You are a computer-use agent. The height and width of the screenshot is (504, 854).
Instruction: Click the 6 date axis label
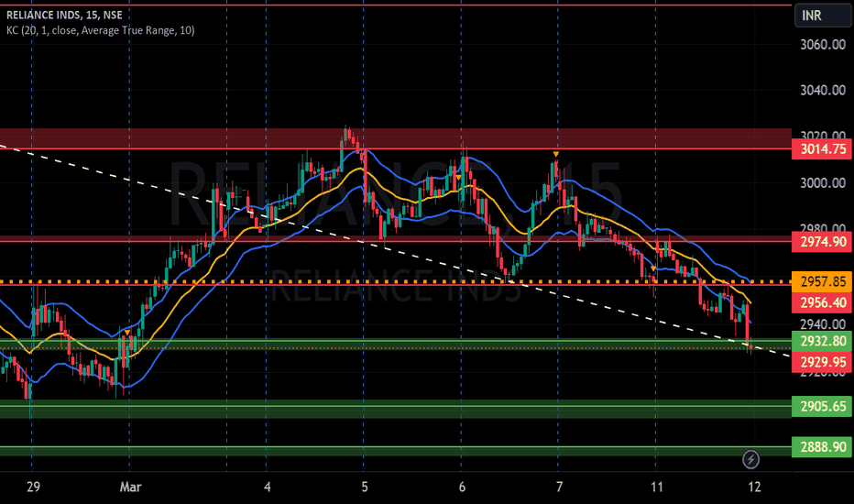462,487
